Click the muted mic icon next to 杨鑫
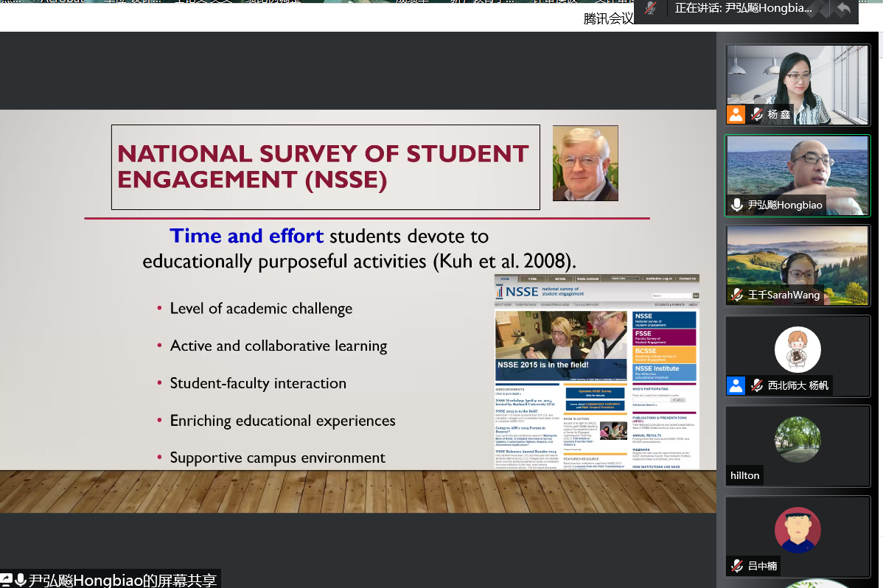The height and width of the screenshot is (588, 883). pyautogui.click(x=756, y=114)
